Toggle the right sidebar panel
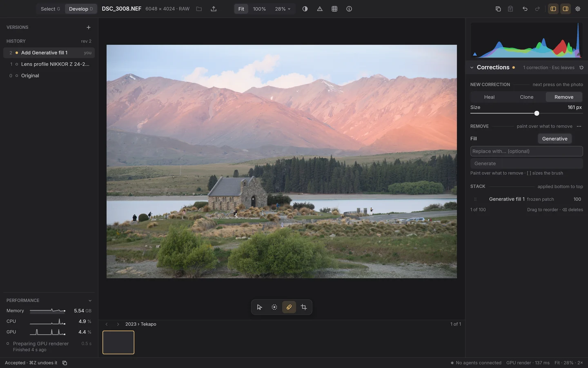Screen dimensions: 588x368 pos(566,9)
